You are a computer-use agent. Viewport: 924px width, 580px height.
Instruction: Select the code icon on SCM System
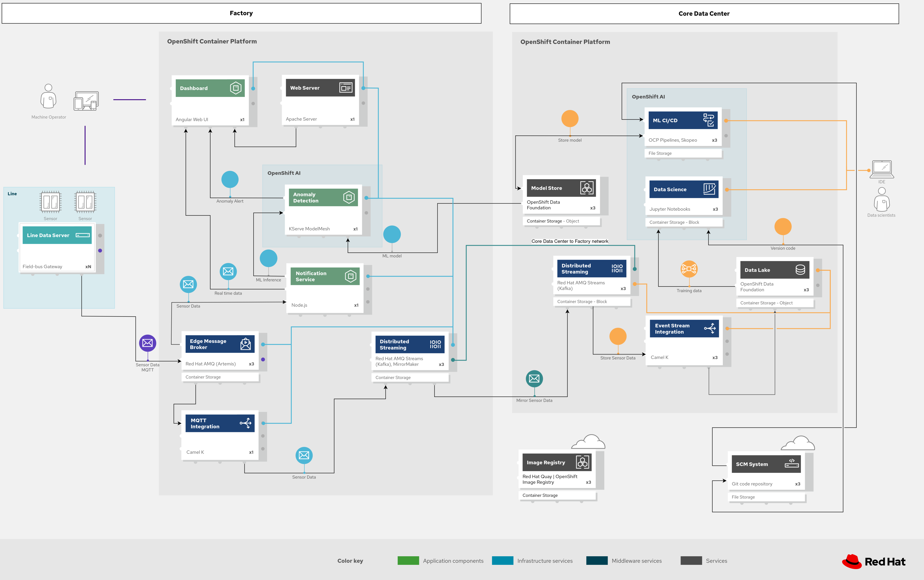click(792, 463)
